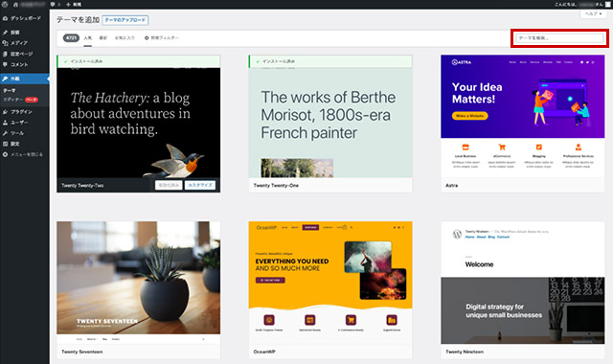613x364 pixels.
Task: Expand the Help dropdown tab
Action: click(x=593, y=13)
